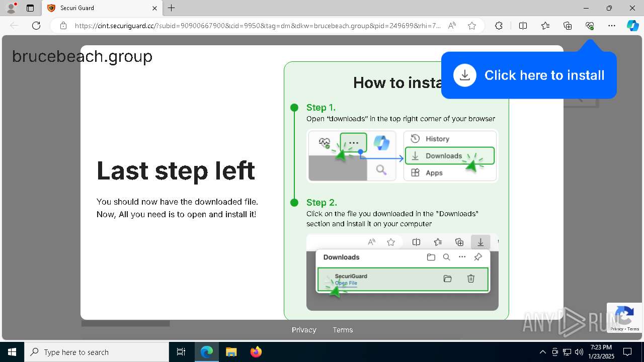
Task: View site information lock icon
Action: coord(63,26)
